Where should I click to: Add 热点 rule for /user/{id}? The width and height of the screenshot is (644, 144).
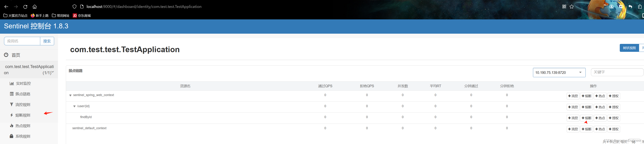click(600, 107)
